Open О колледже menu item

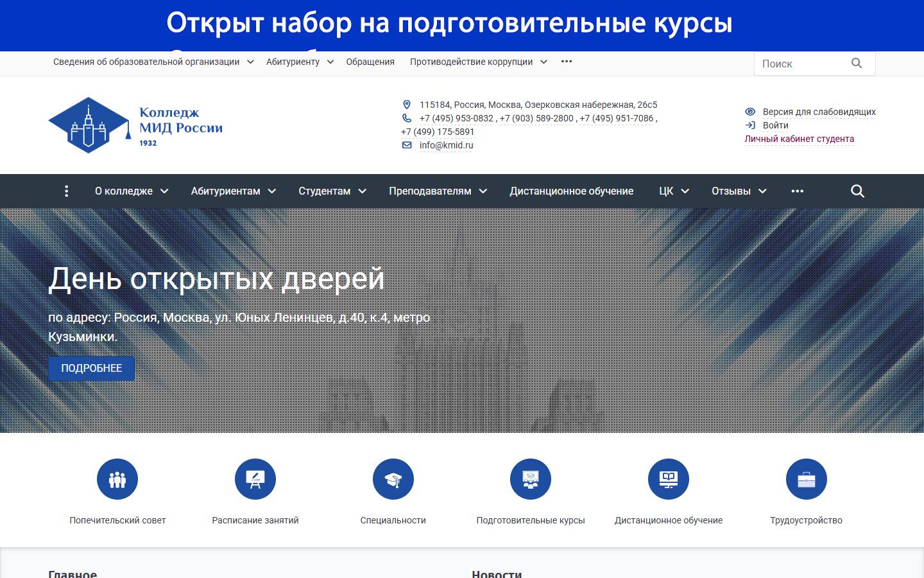124,191
